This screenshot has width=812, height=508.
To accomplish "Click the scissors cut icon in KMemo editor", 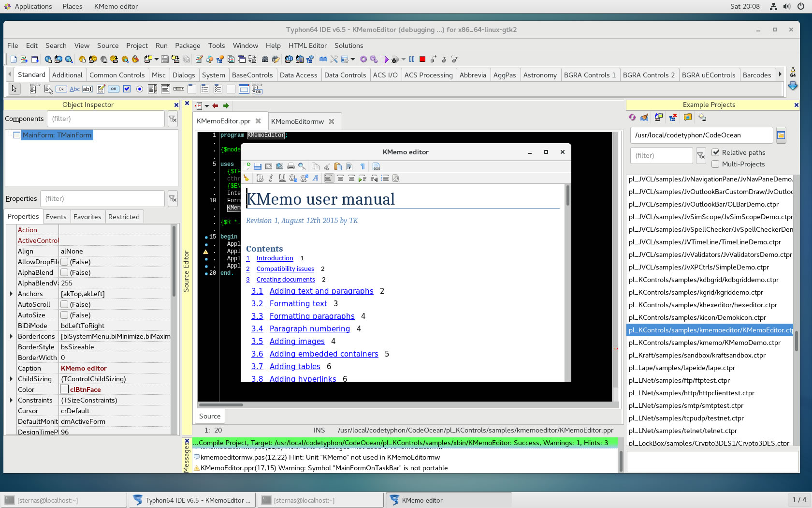I will pyautogui.click(x=327, y=166).
